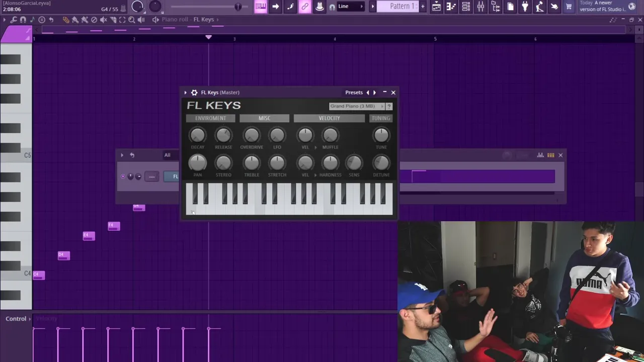
Task: Open the mixer toolbar icon
Action: [x=480, y=7]
